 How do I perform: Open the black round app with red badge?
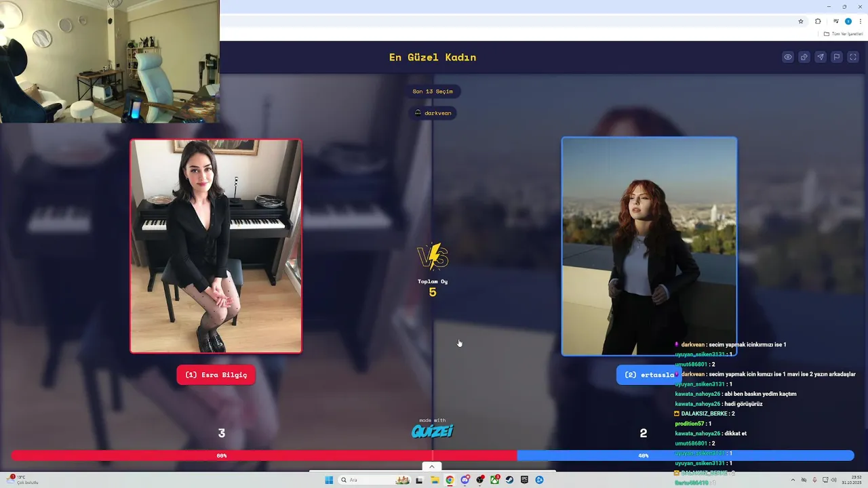480,480
